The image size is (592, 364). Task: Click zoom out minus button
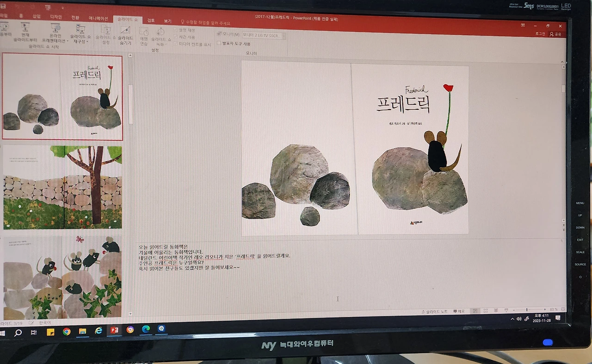513,310
